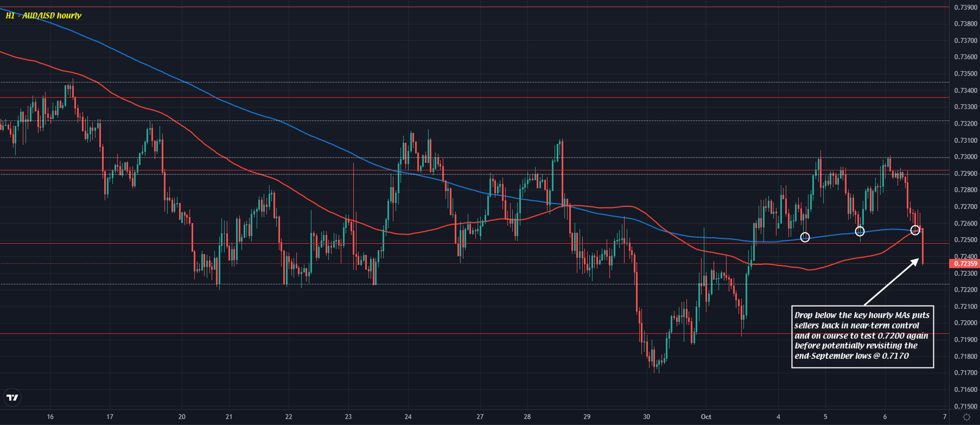This screenshot has height=425, width=980.
Task: Click date 28 on time axis
Action: 527,417
